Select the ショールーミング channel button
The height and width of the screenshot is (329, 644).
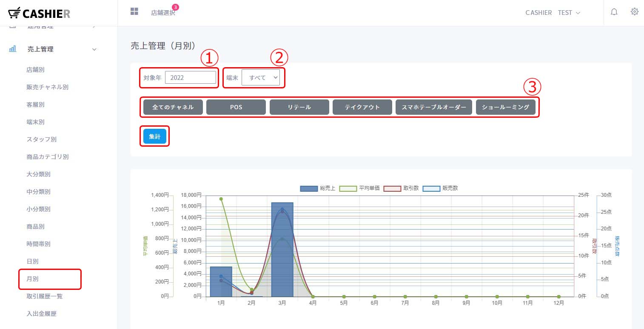pos(506,107)
